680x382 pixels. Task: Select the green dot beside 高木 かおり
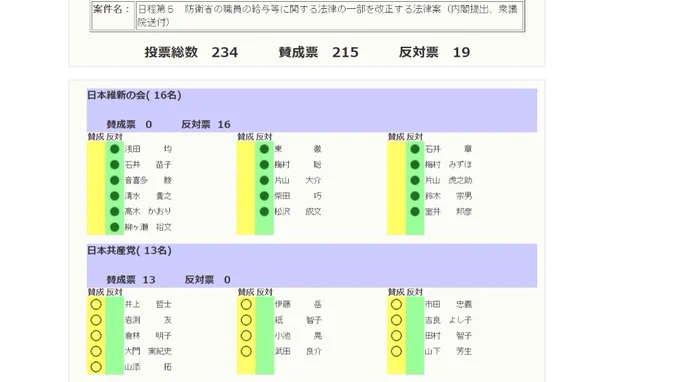(114, 212)
